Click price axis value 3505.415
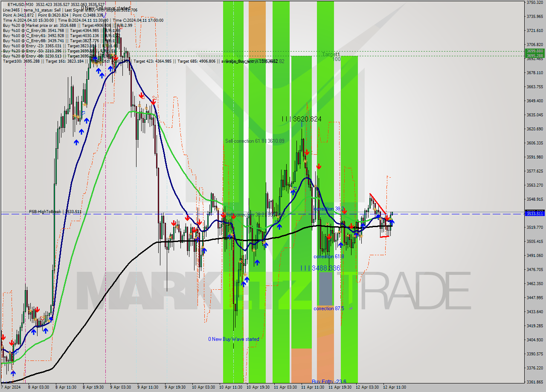 click(534, 242)
